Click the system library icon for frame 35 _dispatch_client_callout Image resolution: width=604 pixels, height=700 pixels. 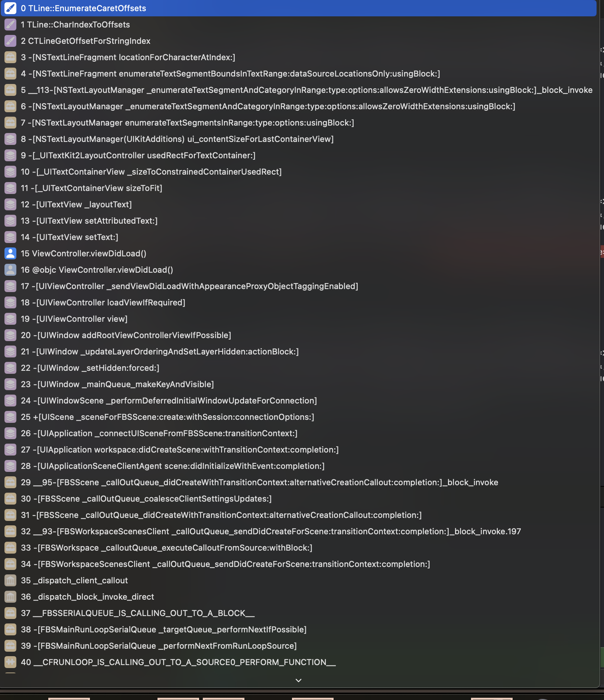coord(10,580)
